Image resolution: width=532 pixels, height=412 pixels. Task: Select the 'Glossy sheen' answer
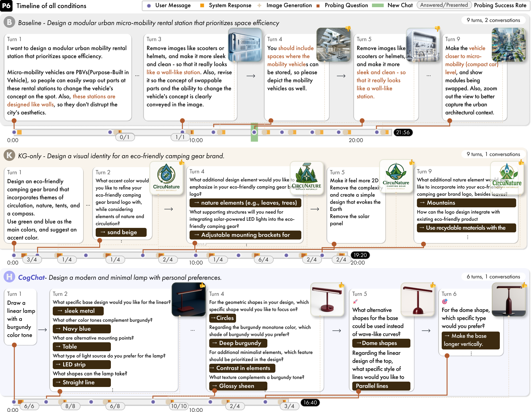tap(238, 386)
